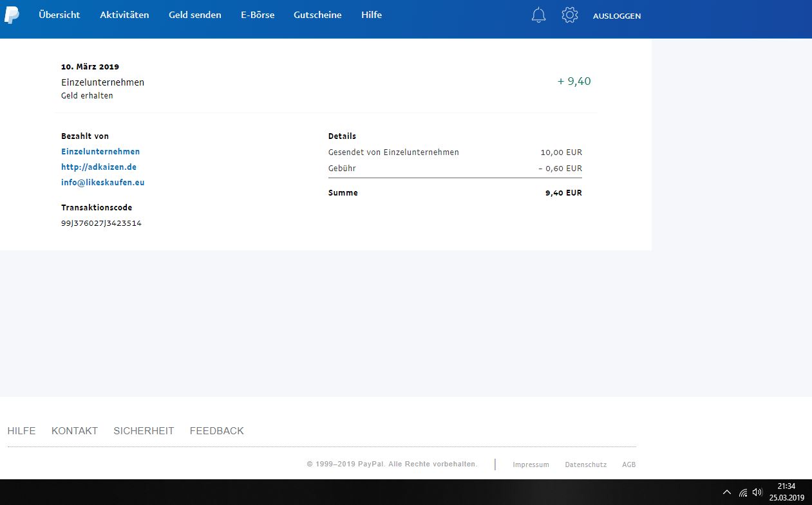Screen dimensions: 812x505
Task: Open the Geld senden page
Action: coord(194,15)
